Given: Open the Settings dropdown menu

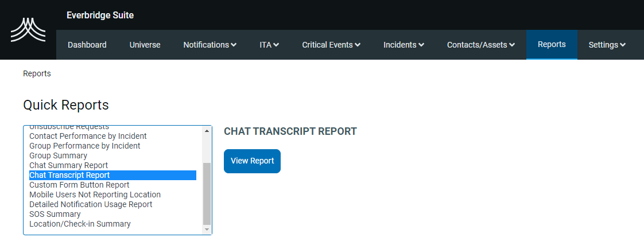Looking at the screenshot, I should [607, 45].
